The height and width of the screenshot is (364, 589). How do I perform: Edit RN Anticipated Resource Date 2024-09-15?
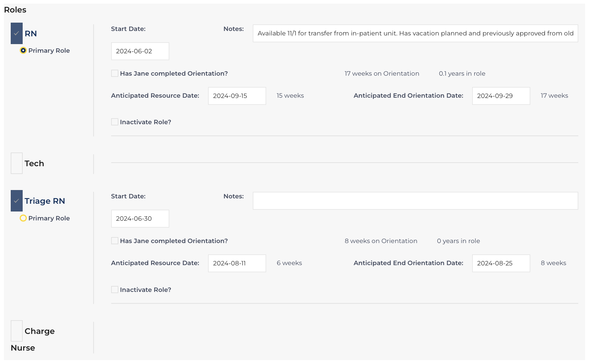(237, 96)
